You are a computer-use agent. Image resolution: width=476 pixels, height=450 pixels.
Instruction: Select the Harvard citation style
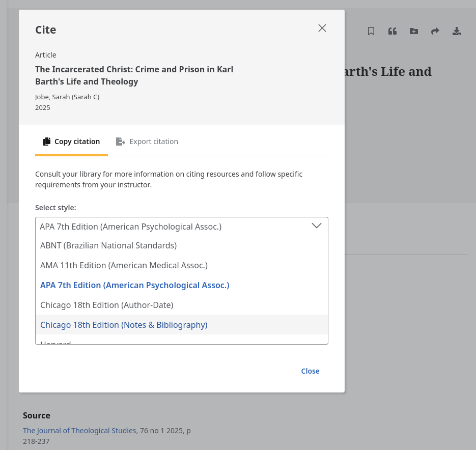coord(55,343)
